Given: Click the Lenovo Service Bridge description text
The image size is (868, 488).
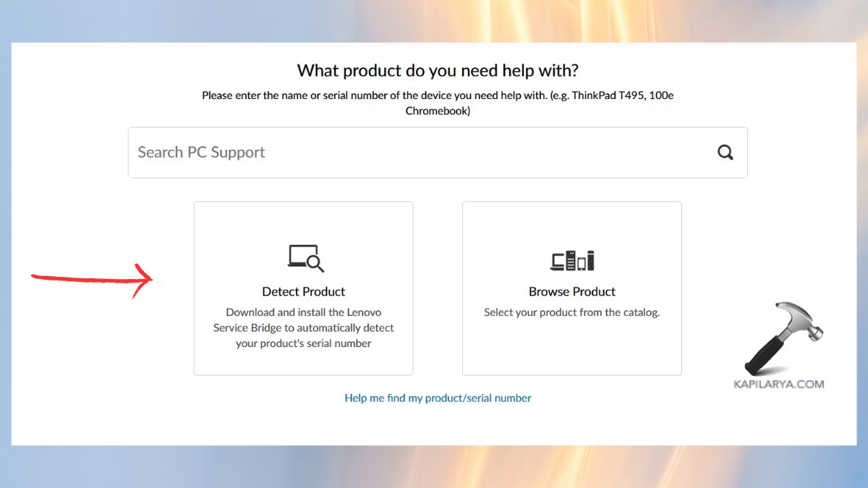Looking at the screenshot, I should (x=303, y=328).
